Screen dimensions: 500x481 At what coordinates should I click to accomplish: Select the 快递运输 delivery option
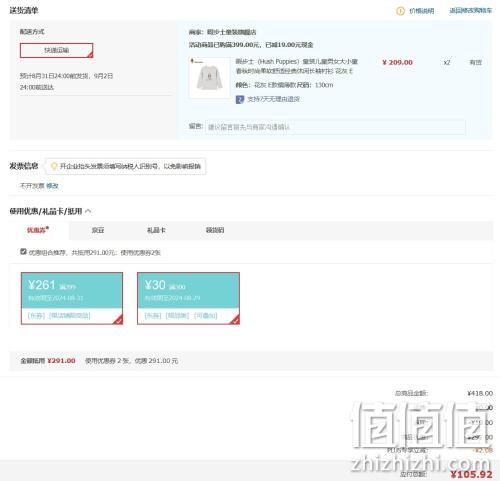point(57,50)
